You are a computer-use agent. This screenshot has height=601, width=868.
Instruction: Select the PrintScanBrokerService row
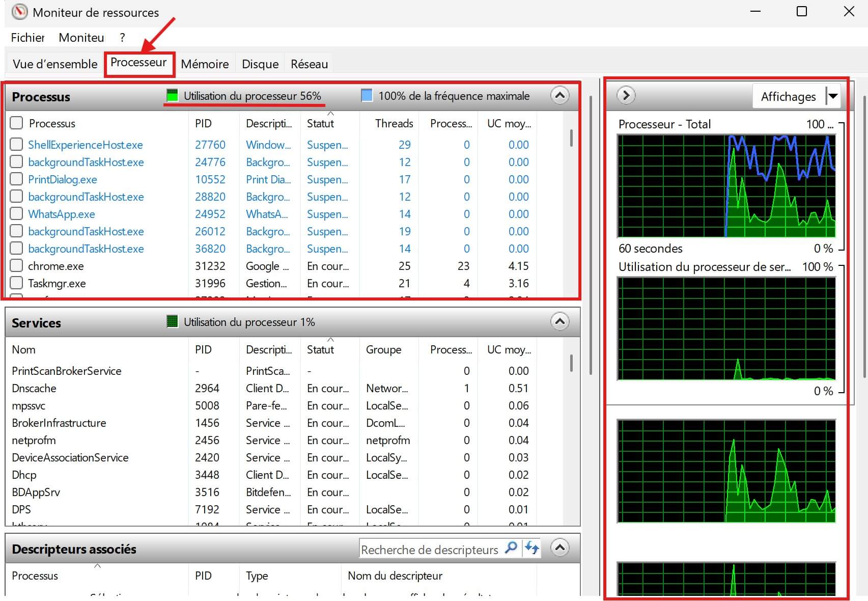pyautogui.click(x=285, y=371)
